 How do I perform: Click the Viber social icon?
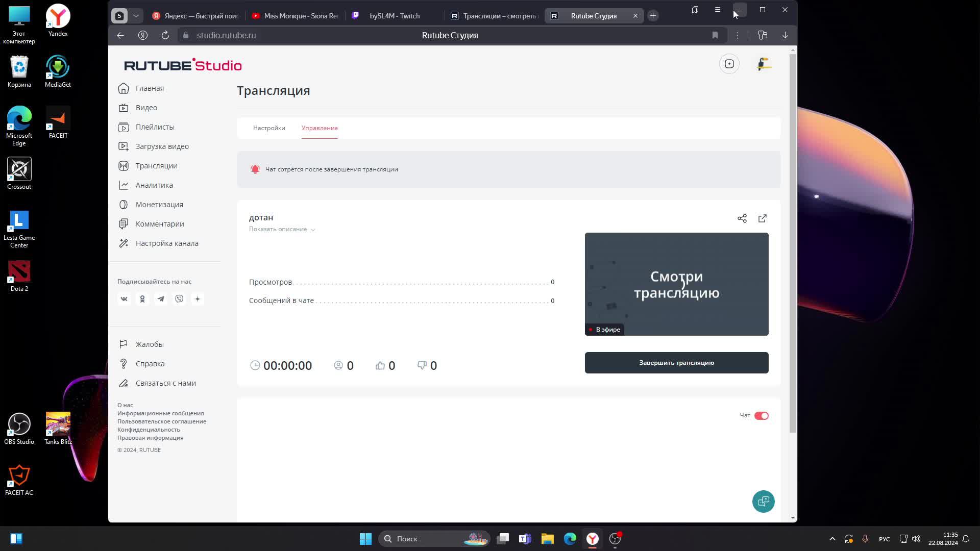coord(179,299)
